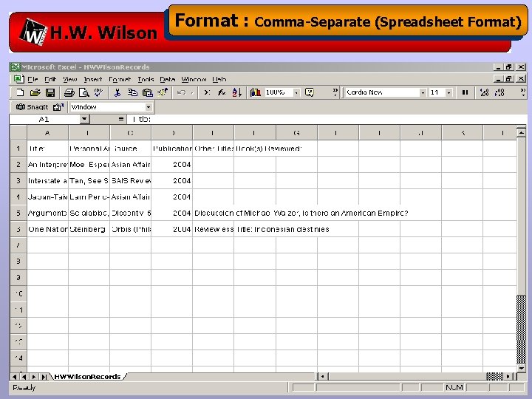
Task: Select row 7 header
Action: pos(18,245)
